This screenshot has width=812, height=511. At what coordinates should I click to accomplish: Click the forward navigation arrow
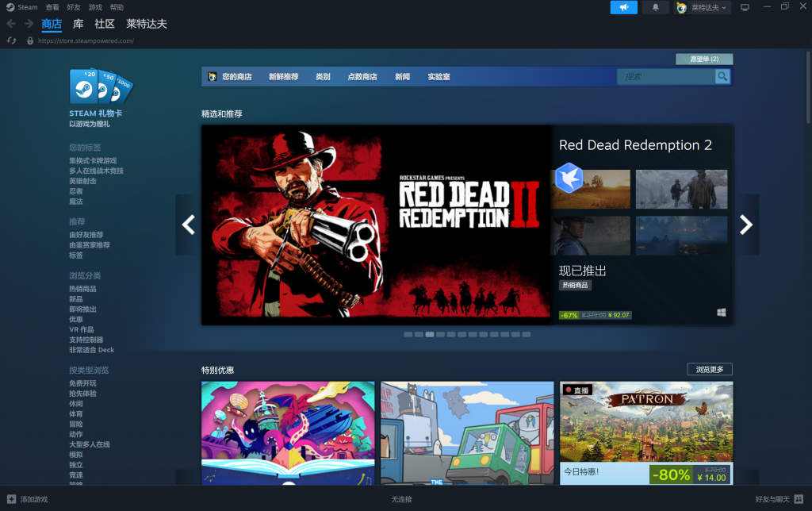point(29,24)
